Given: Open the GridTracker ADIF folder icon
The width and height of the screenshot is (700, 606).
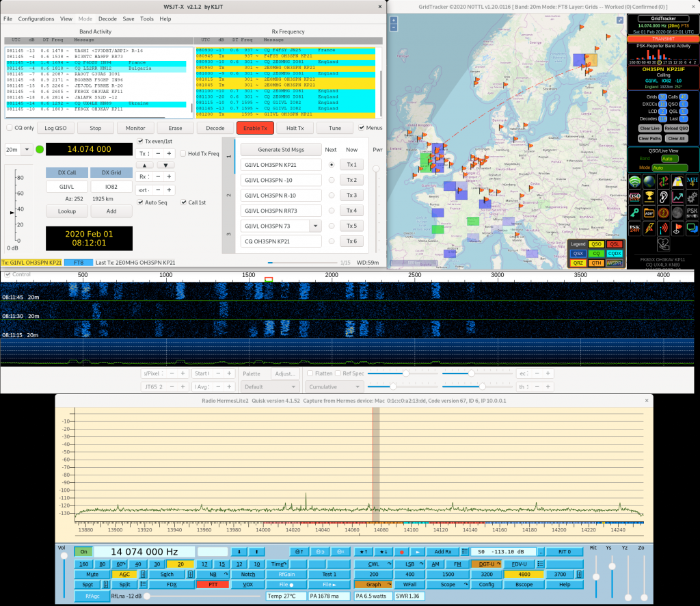Looking at the screenshot, I should coord(649,213).
